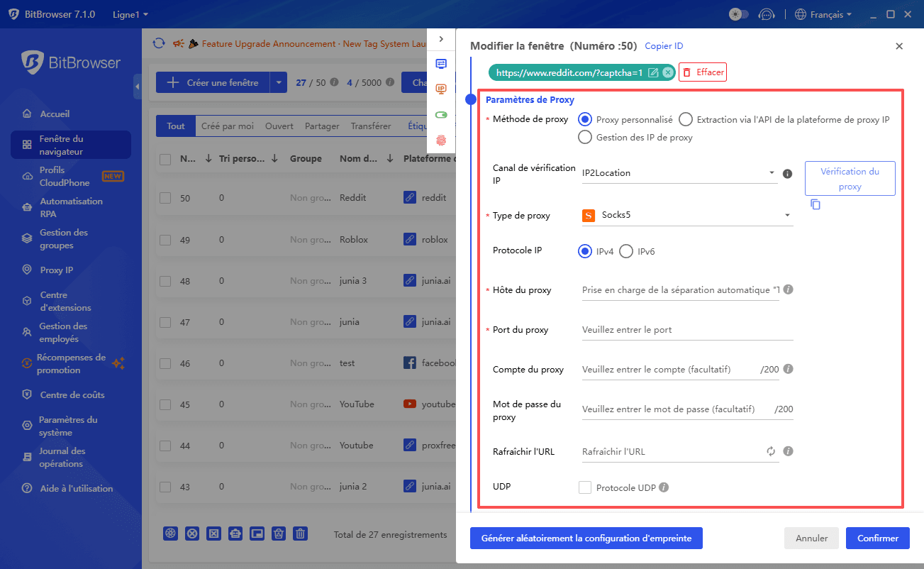The height and width of the screenshot is (569, 924).
Task: Tick the select-all checkbox in table header
Action: click(165, 160)
